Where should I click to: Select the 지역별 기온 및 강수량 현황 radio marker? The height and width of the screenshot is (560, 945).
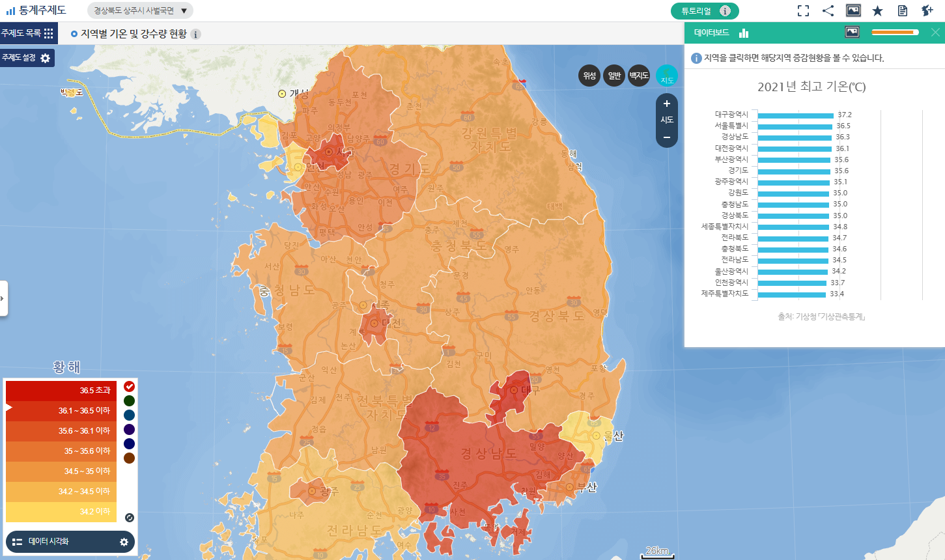(74, 34)
